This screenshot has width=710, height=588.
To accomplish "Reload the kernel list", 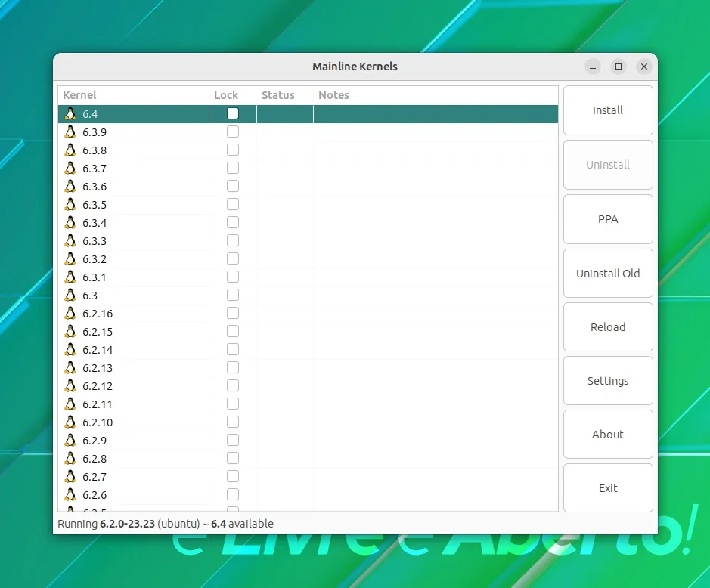I will (608, 326).
